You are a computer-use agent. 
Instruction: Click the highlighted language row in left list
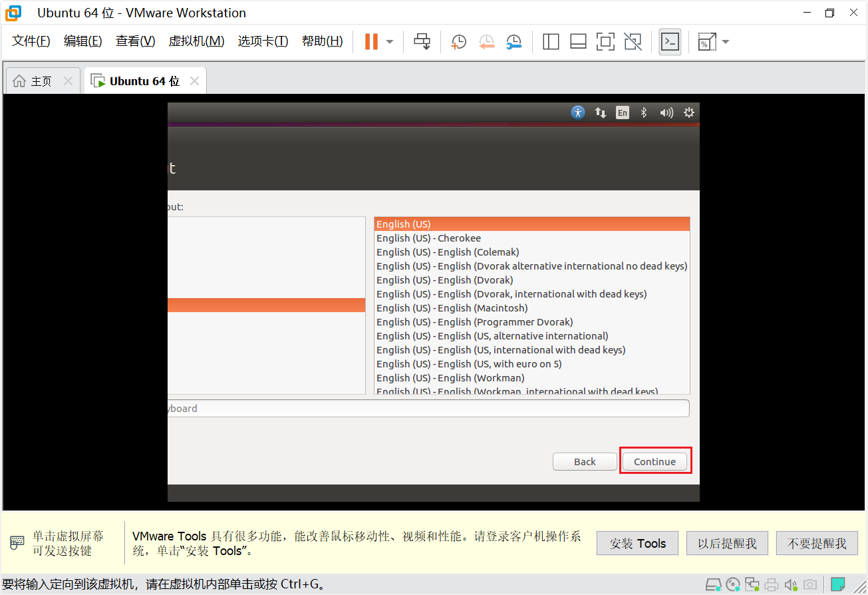click(266, 305)
